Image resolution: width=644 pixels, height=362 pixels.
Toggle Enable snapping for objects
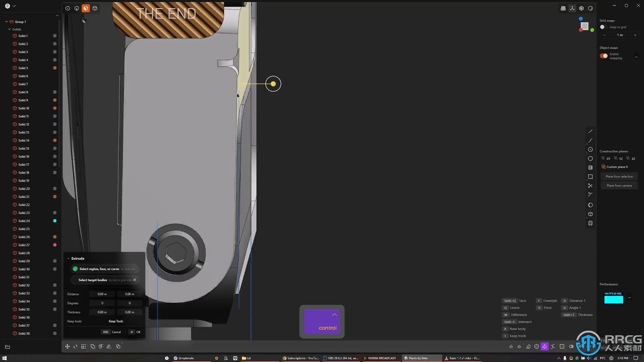point(603,55)
